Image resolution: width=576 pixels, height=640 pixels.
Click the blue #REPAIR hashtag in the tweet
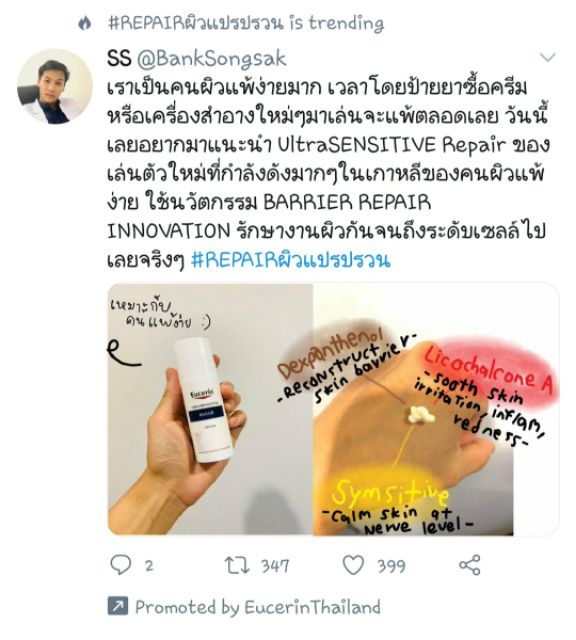coord(291,260)
